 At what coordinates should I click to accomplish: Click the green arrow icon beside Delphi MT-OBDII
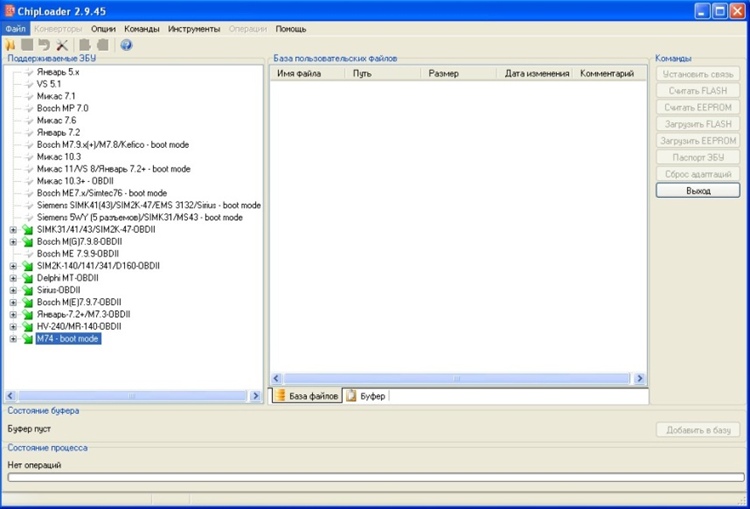tap(27, 278)
